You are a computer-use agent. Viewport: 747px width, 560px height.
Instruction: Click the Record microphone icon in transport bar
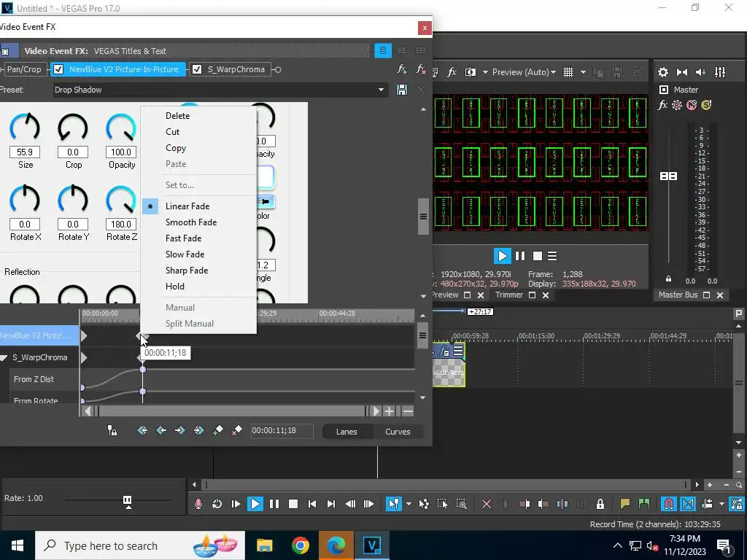click(x=198, y=504)
